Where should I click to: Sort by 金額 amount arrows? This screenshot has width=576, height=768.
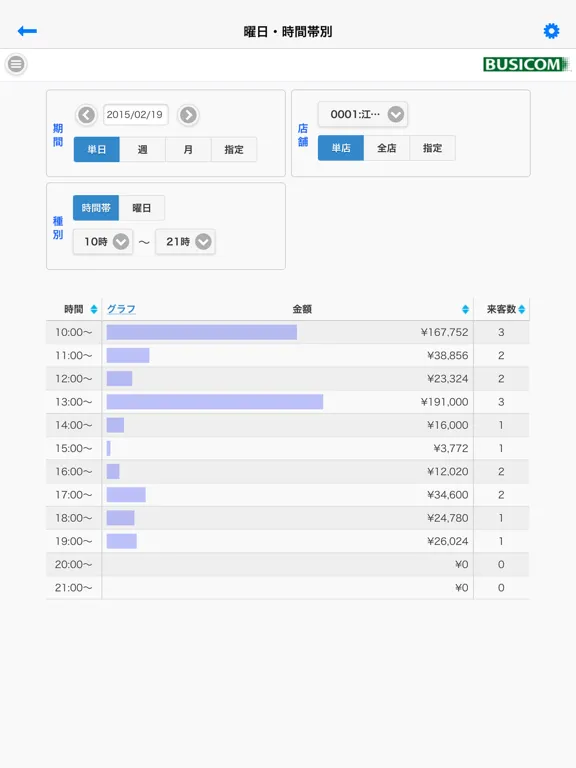click(x=465, y=309)
